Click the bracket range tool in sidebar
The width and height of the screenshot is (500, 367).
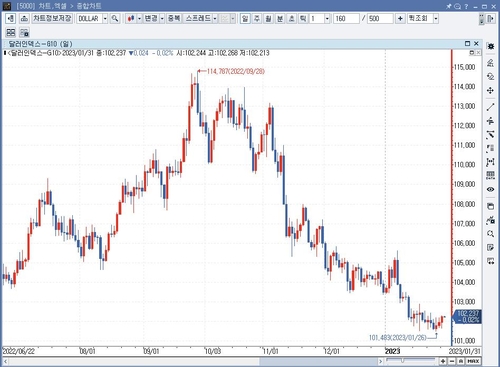(x=490, y=162)
